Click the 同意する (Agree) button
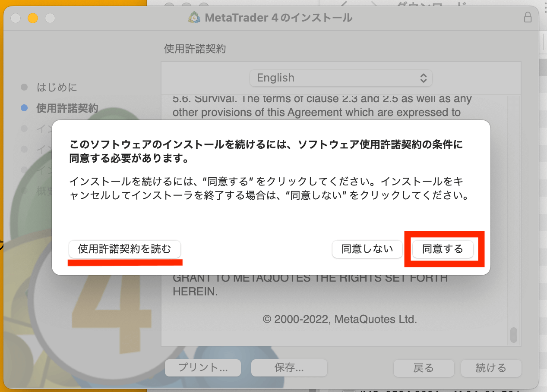This screenshot has height=392, width=547. pos(443,249)
